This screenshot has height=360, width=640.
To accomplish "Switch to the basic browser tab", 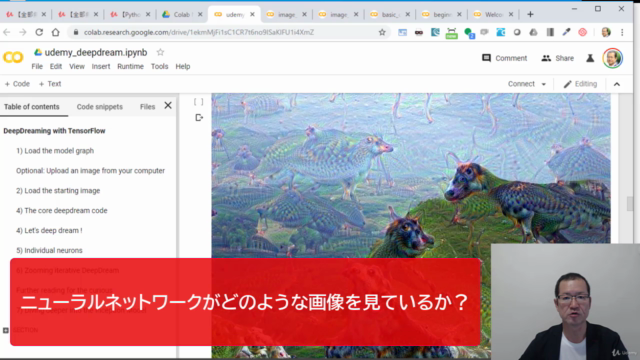I will 389,14.
